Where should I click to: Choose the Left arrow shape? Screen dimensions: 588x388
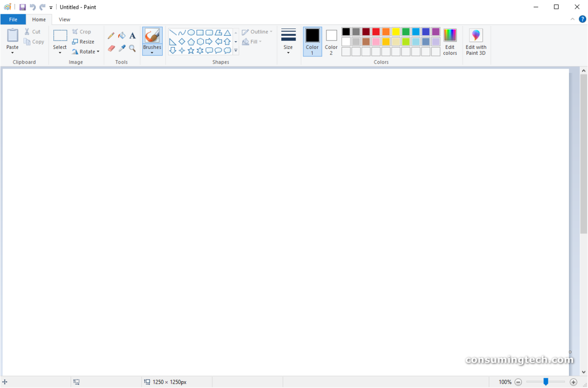tap(219, 42)
